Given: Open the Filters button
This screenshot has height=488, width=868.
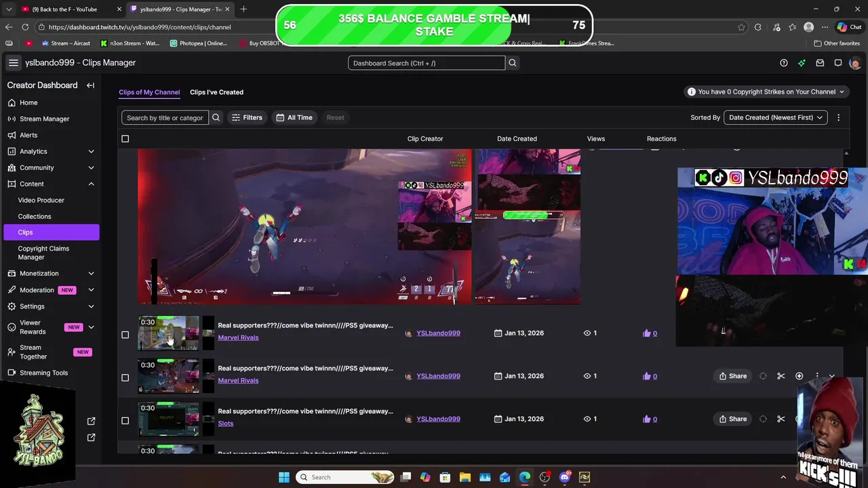Looking at the screenshot, I should pyautogui.click(x=247, y=117).
